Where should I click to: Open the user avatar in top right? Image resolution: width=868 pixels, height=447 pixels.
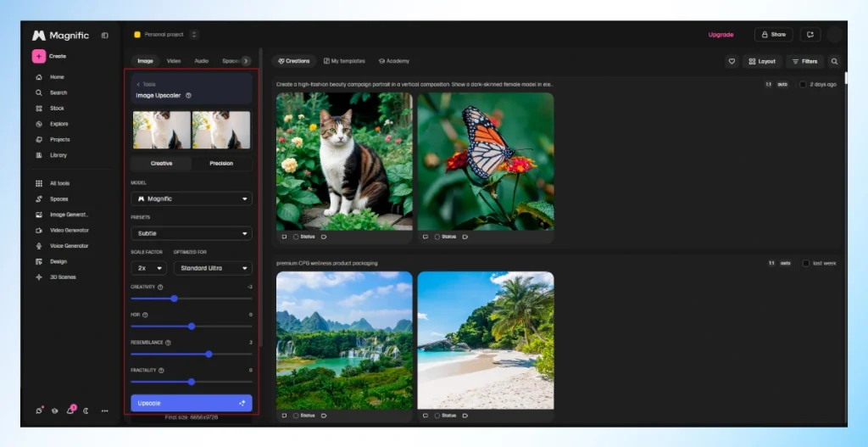click(834, 34)
